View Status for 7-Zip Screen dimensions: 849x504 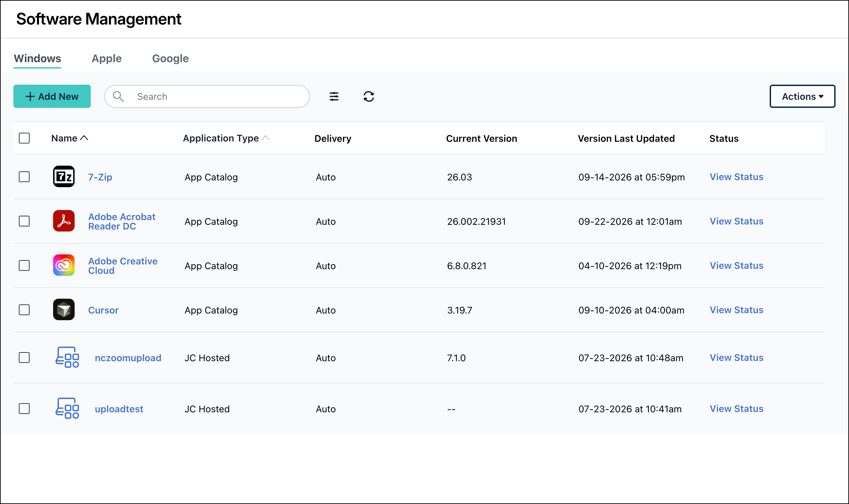point(736,177)
